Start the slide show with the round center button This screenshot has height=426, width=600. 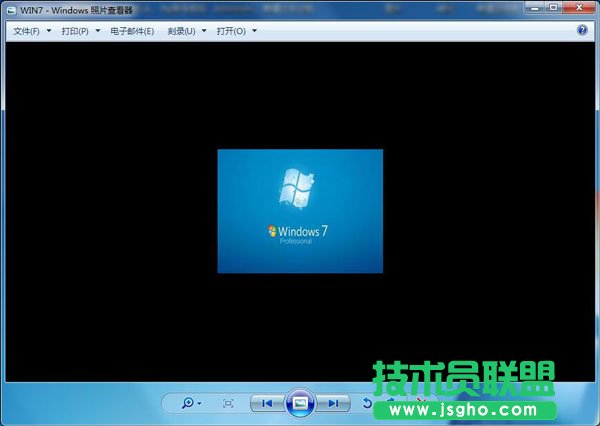pos(300,403)
